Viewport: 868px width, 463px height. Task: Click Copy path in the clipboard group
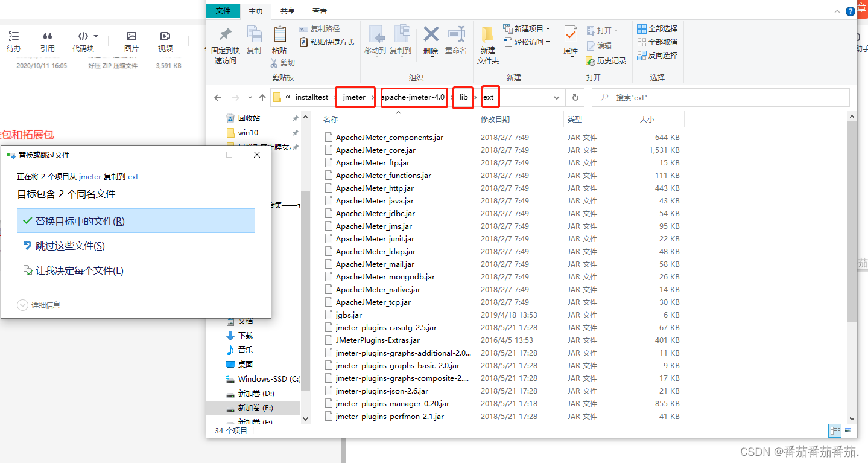[x=320, y=29]
